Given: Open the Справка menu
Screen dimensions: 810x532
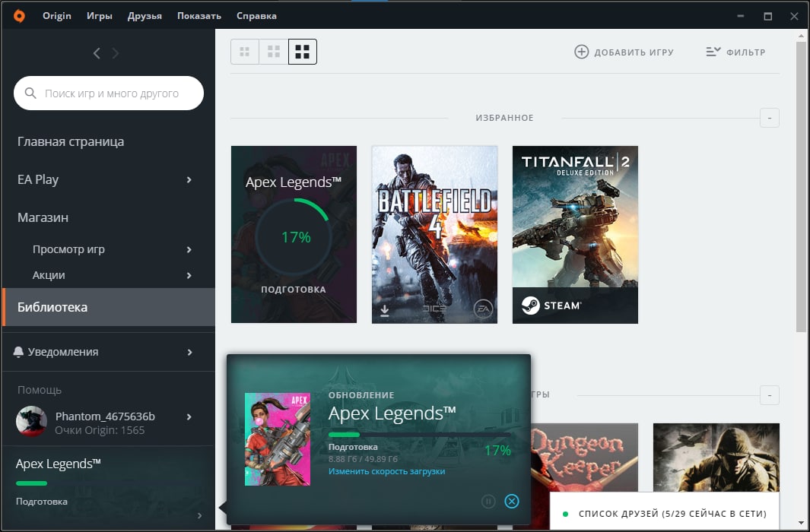Looking at the screenshot, I should pos(256,16).
